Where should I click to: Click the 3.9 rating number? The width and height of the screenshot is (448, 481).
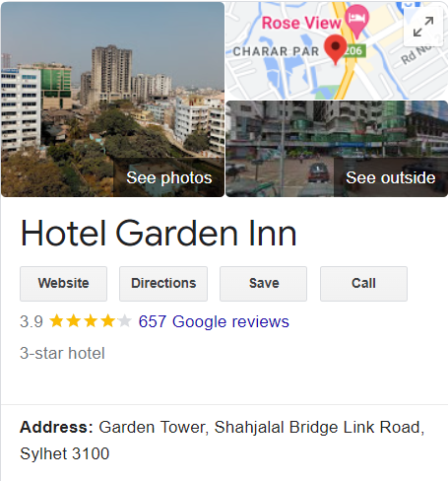click(x=32, y=321)
